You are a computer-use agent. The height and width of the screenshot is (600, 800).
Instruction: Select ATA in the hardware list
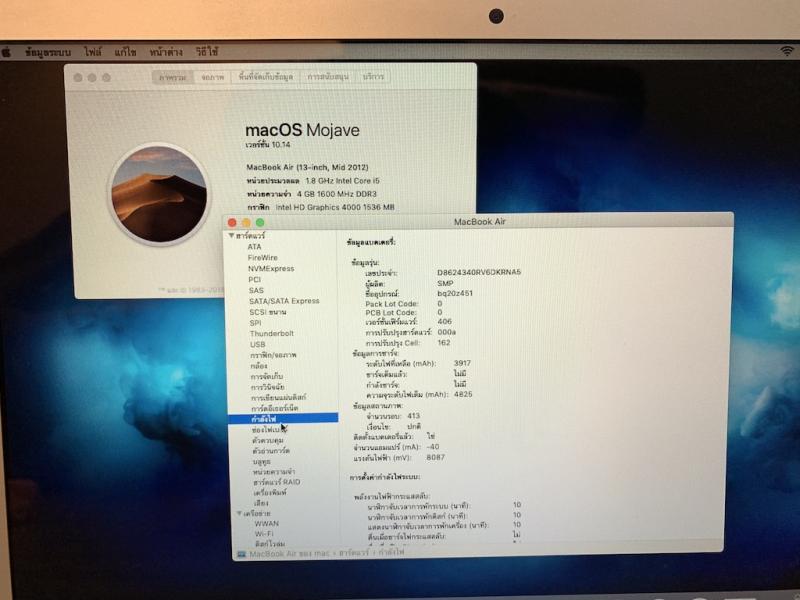pos(255,247)
